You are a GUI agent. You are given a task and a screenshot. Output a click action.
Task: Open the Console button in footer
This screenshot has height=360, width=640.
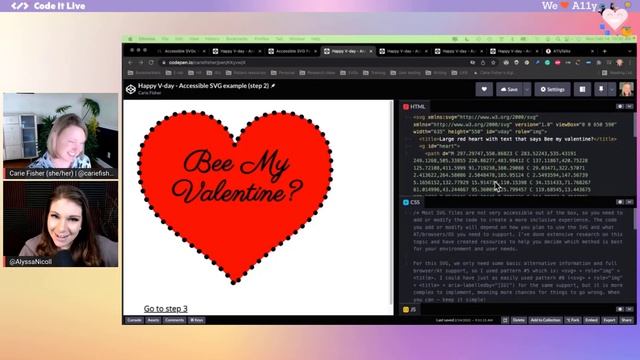click(134, 320)
